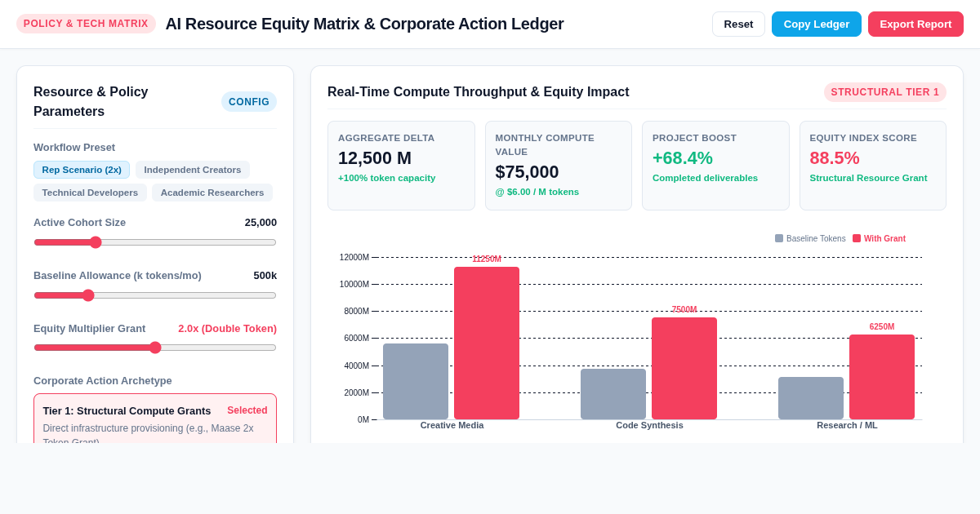Click 'Completed deliverables' text
The height and width of the screenshot is (514, 980).
point(705,178)
